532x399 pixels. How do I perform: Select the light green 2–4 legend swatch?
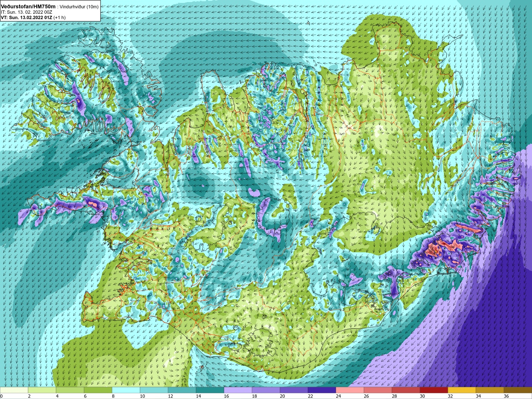pyautogui.click(x=42, y=390)
